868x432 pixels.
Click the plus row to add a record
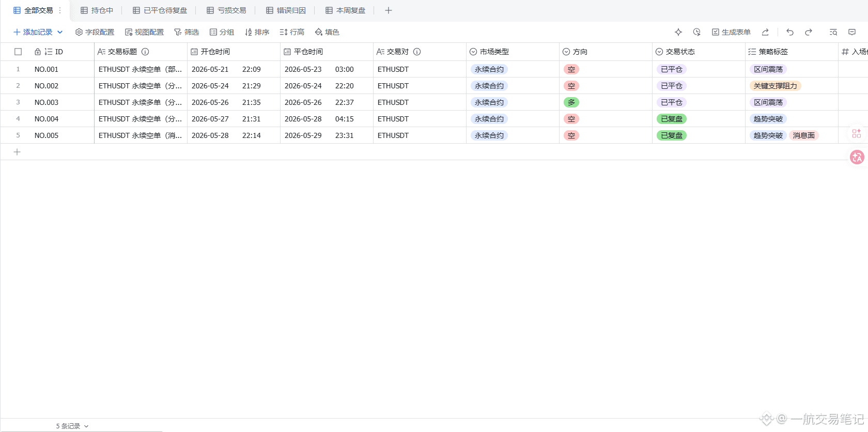(x=17, y=152)
